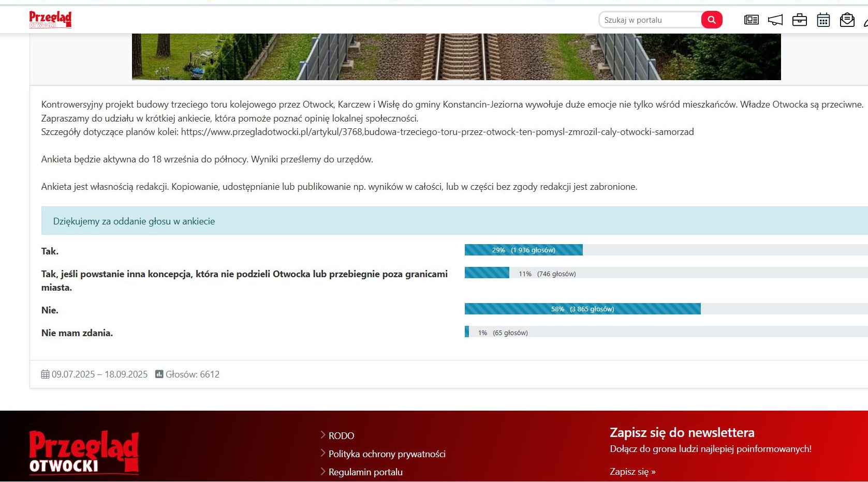This screenshot has height=482, width=868.
Task: Click the footer Przegląd Otwocki logo
Action: (84, 453)
